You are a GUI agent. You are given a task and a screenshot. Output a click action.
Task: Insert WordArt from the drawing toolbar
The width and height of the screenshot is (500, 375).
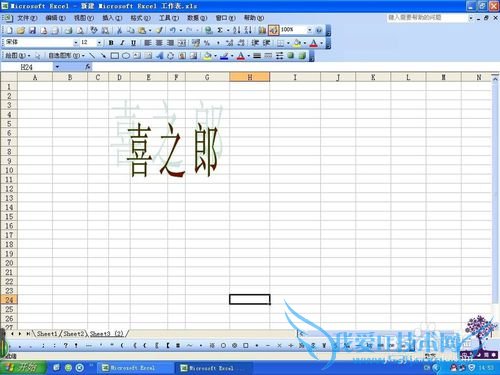(x=159, y=56)
